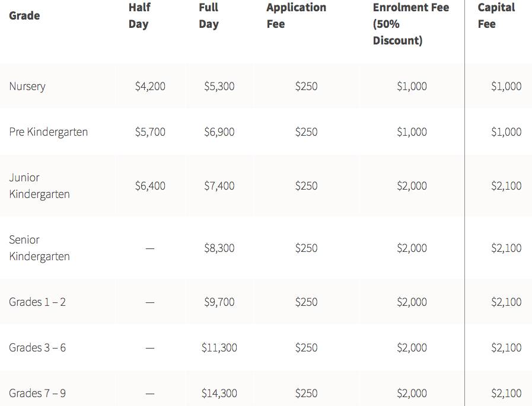532x406 pixels.
Task: Click the $14,300 Grades 7 – 9 fee
Action: coord(219,394)
